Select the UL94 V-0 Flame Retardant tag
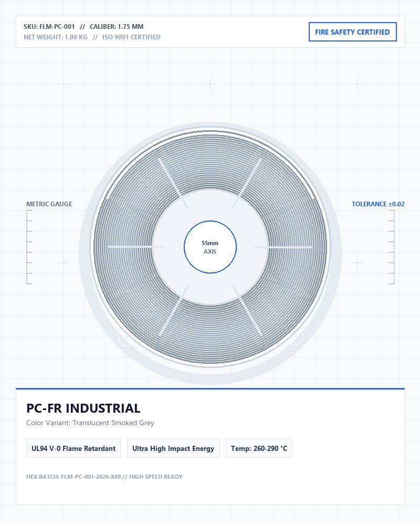 click(x=73, y=448)
